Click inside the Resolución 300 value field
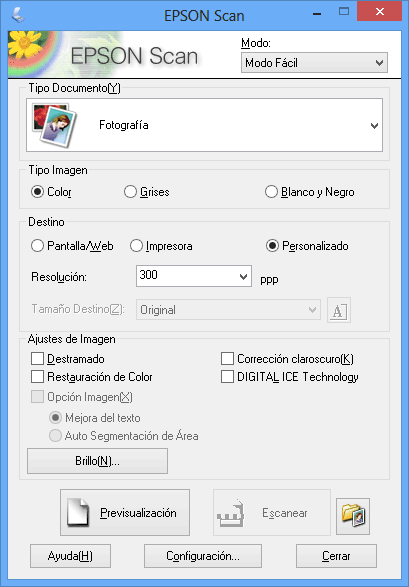Image resolution: width=409 pixels, height=587 pixels. (186, 276)
